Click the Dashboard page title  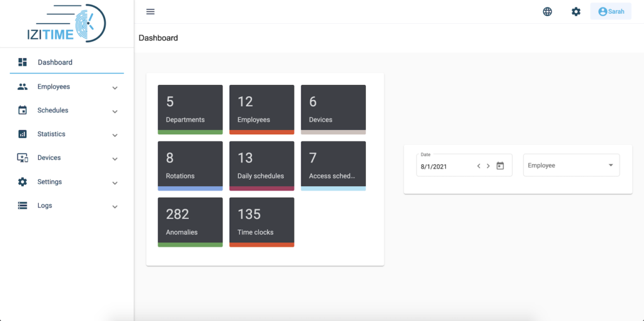[158, 38]
